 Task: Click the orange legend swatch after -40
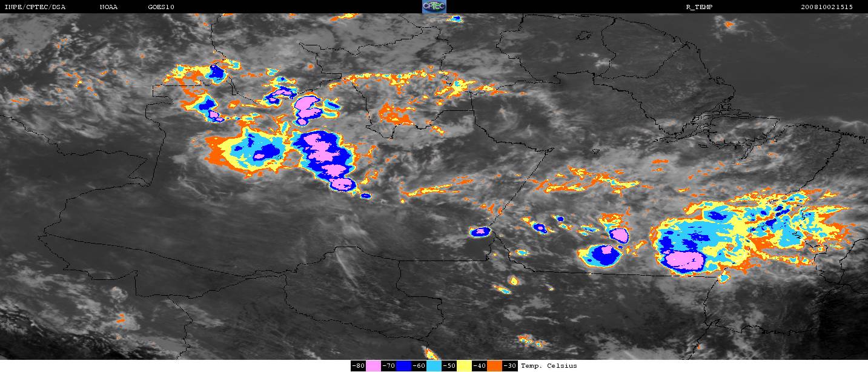pyautogui.click(x=494, y=366)
